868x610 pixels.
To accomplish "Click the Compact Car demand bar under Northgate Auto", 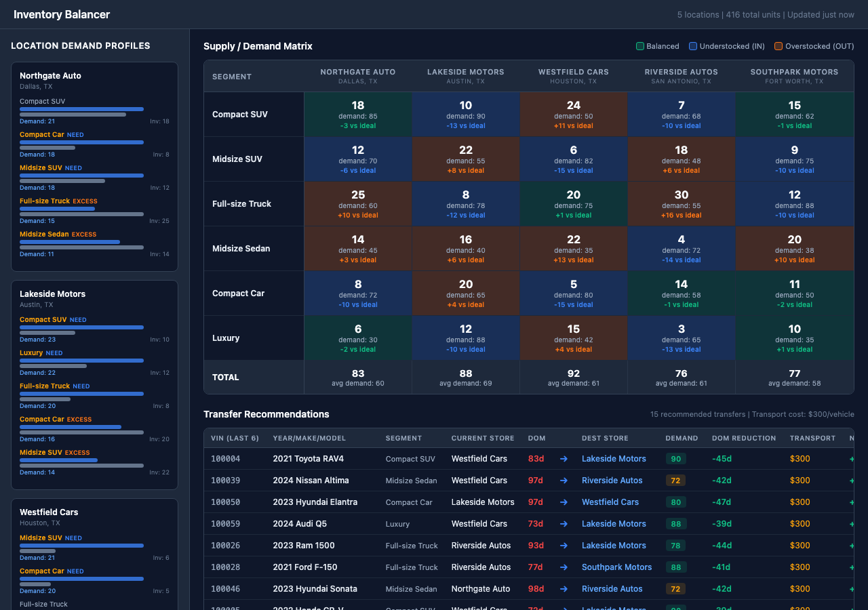I will pos(81,142).
